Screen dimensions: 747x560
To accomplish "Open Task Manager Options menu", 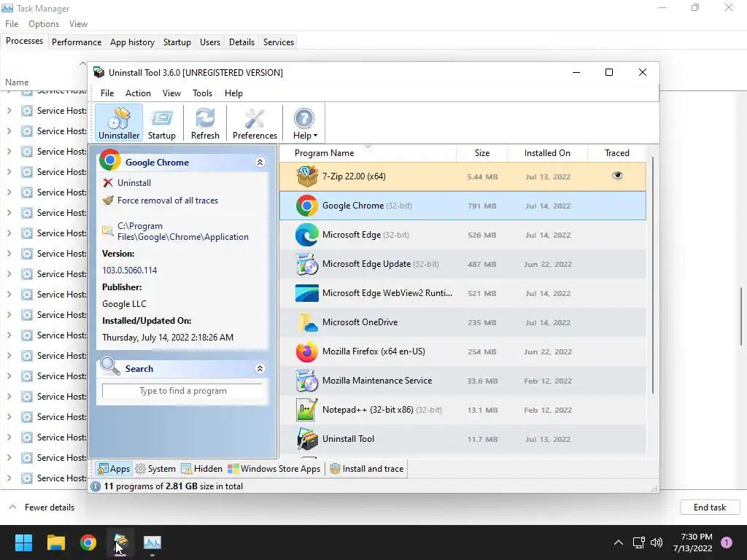I will pos(44,24).
